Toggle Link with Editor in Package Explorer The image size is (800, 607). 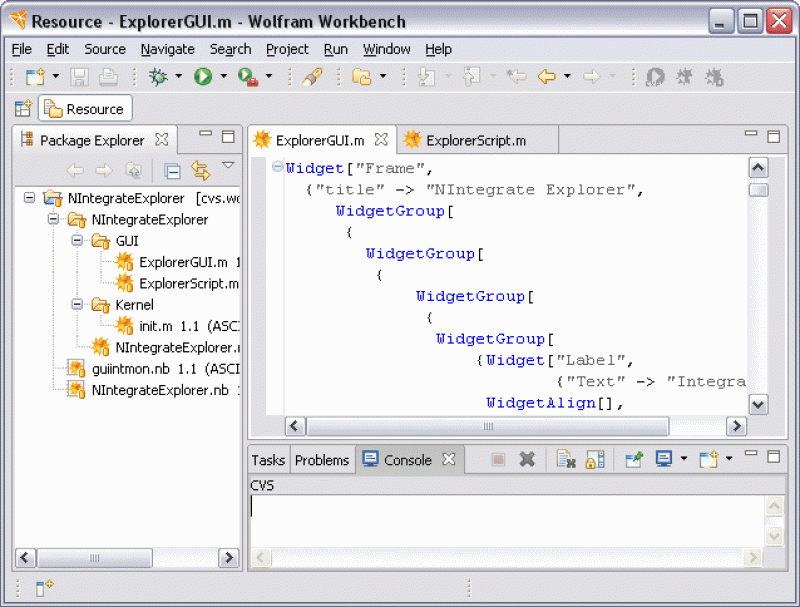tap(201, 170)
